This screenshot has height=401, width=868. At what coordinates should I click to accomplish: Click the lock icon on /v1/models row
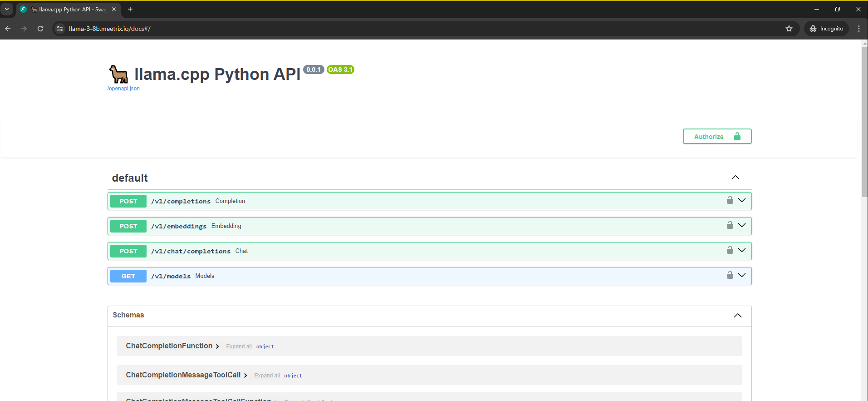point(730,275)
